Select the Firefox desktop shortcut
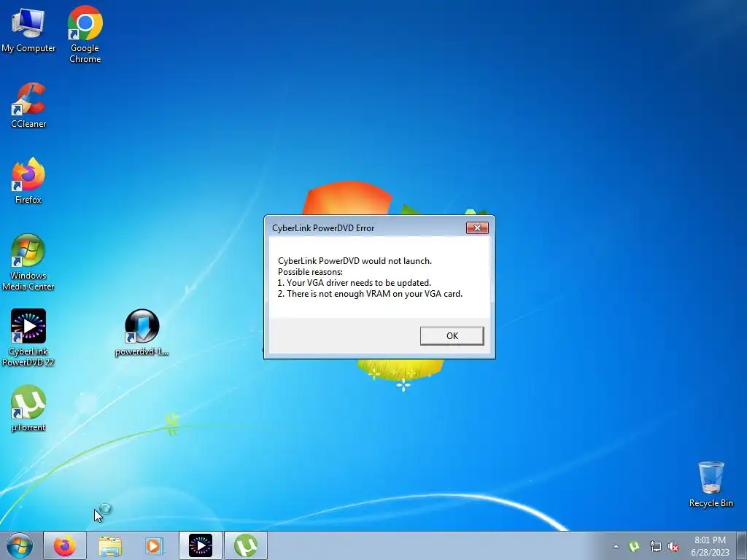 pyautogui.click(x=28, y=181)
